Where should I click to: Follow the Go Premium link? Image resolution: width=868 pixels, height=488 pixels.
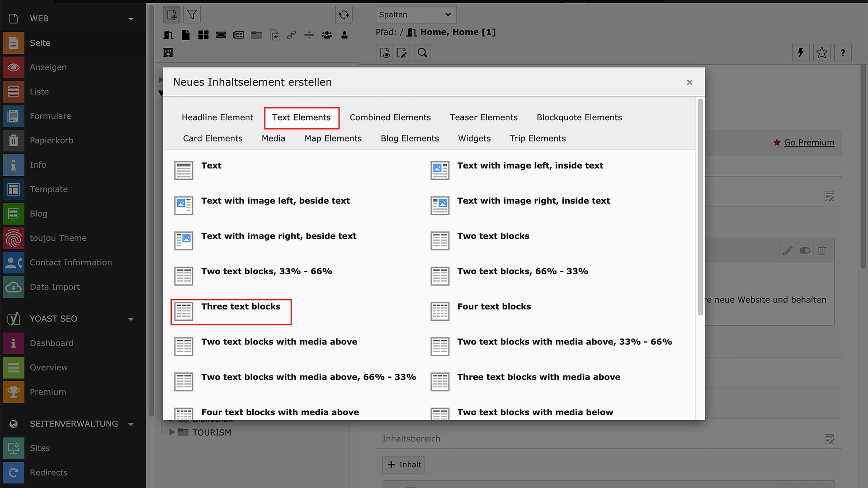click(x=809, y=142)
